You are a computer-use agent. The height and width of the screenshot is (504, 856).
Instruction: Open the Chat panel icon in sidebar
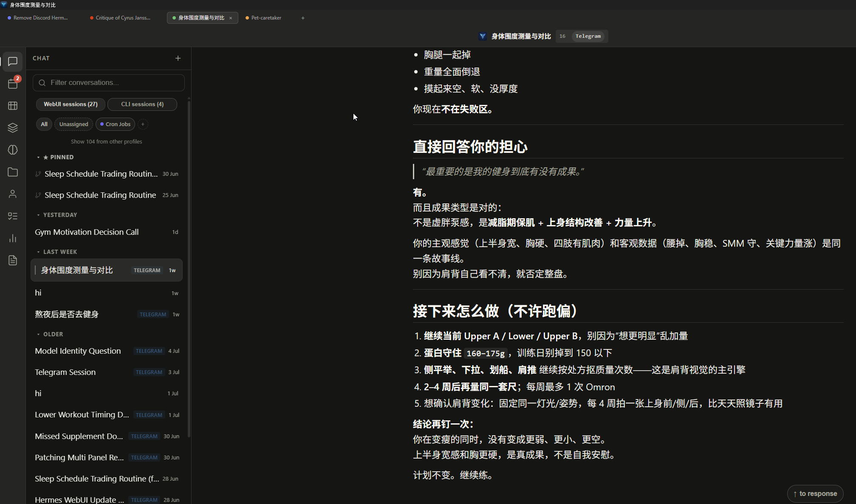[x=13, y=62]
